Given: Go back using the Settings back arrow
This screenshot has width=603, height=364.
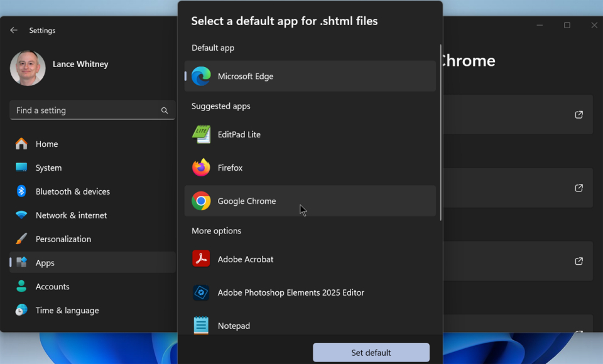Looking at the screenshot, I should click(x=14, y=30).
